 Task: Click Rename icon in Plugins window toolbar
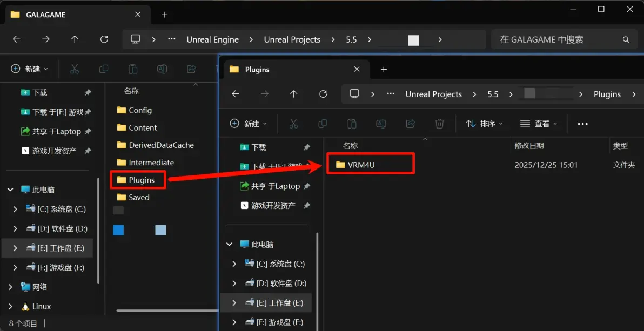point(381,124)
